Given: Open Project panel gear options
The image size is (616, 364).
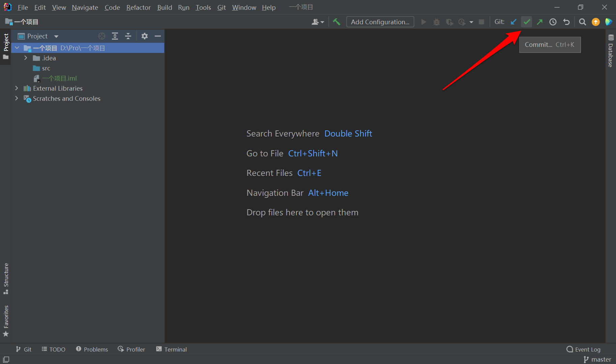Looking at the screenshot, I should click(145, 36).
